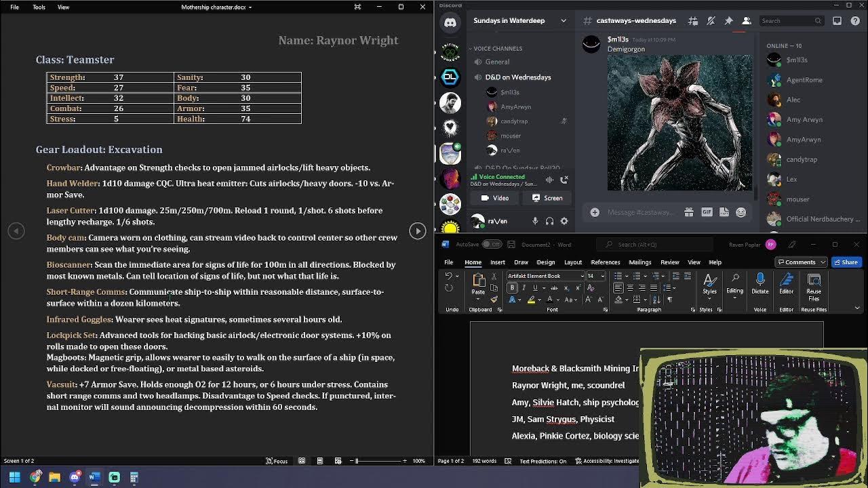This screenshot has height=488, width=868.
Task: Attach a file with plus icon in Discord
Action: pos(595,212)
